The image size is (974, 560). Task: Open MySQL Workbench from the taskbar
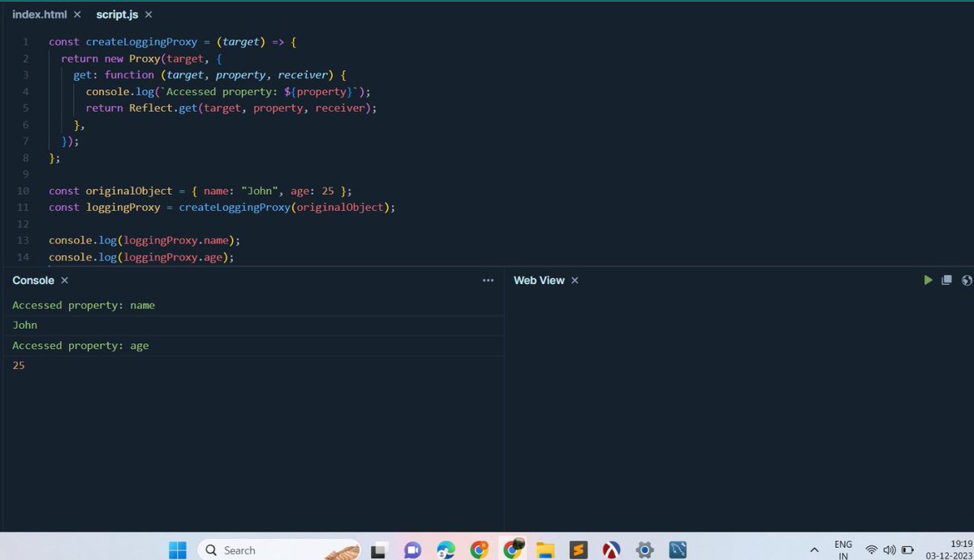tap(678, 550)
